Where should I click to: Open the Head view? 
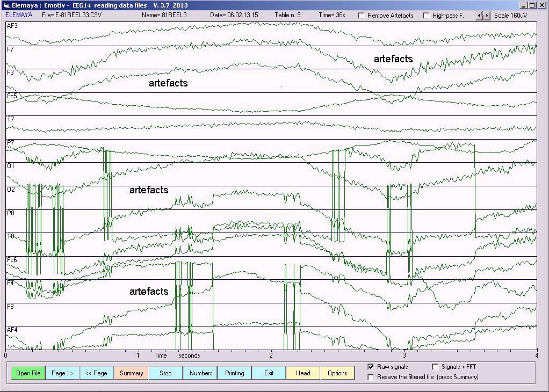pos(303,373)
